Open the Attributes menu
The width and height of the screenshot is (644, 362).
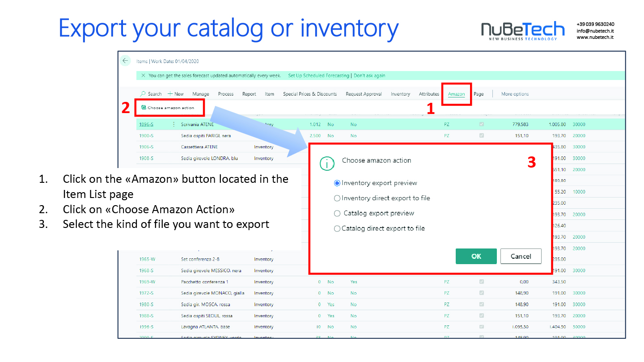(x=429, y=94)
